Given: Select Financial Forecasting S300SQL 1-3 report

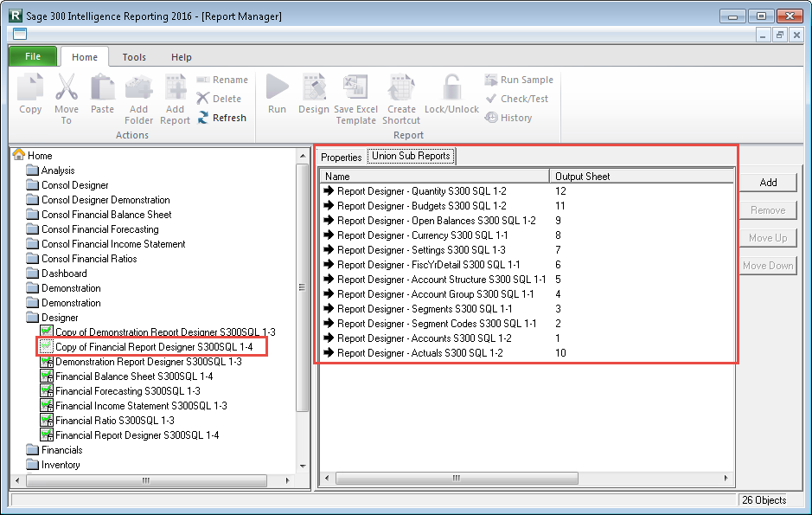Looking at the screenshot, I should pos(120,391).
